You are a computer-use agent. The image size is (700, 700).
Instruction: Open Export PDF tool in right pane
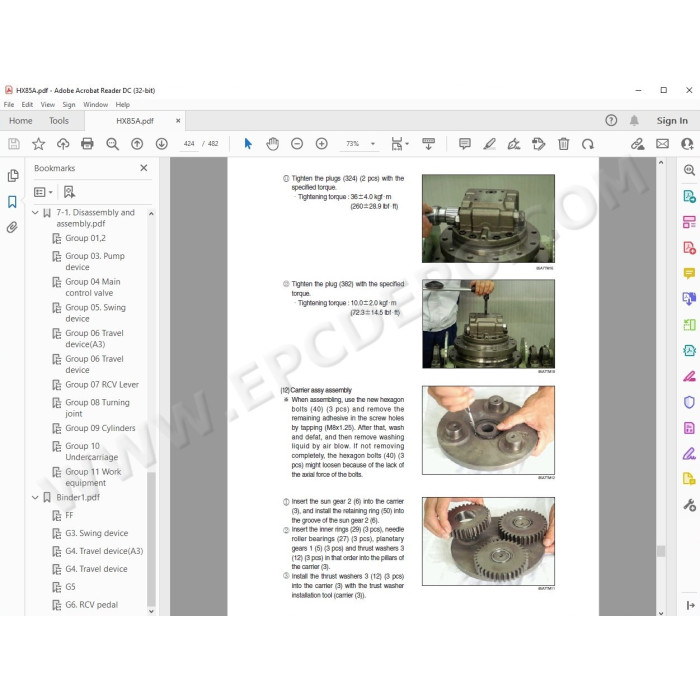[x=689, y=196]
